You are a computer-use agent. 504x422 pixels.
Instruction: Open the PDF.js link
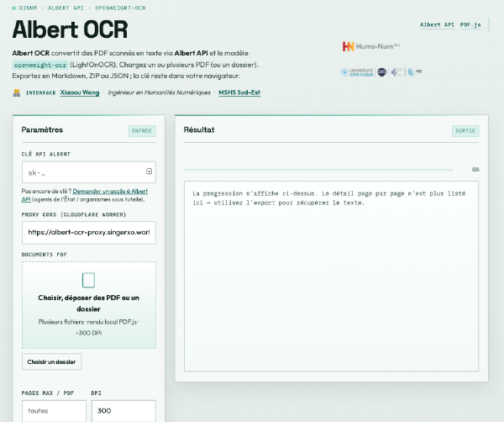coord(470,24)
